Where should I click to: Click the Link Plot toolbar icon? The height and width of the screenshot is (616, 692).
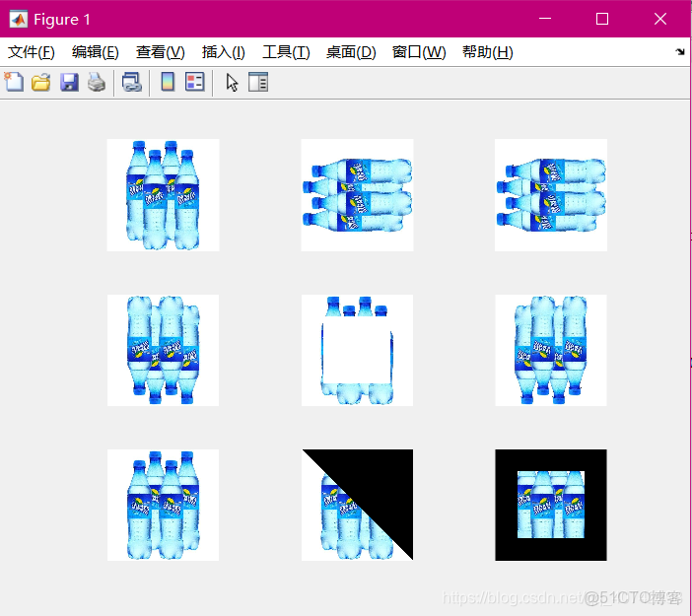131,82
